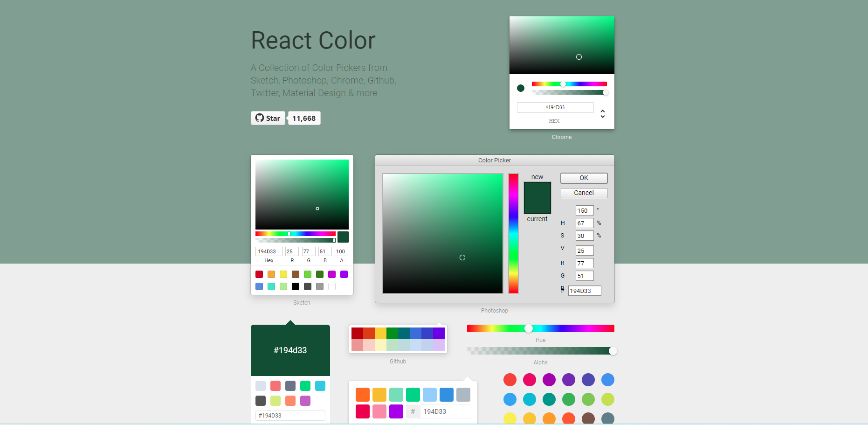Choose light pink in the Github picker bottom row
The image size is (868, 425).
pos(357,345)
